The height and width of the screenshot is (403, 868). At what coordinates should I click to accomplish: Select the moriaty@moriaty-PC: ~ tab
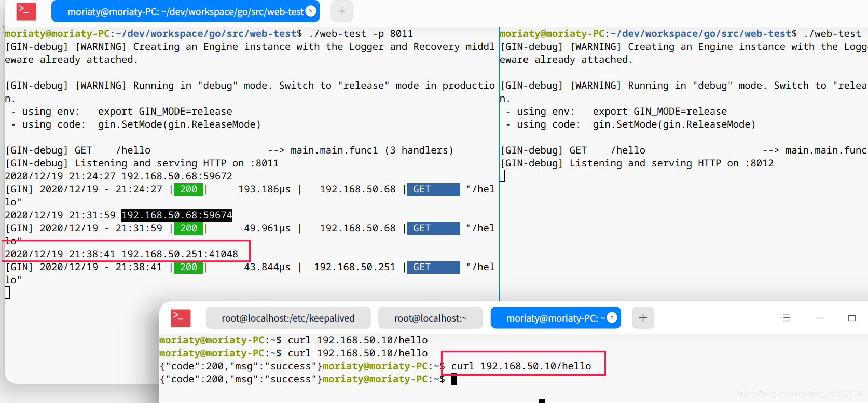point(556,318)
